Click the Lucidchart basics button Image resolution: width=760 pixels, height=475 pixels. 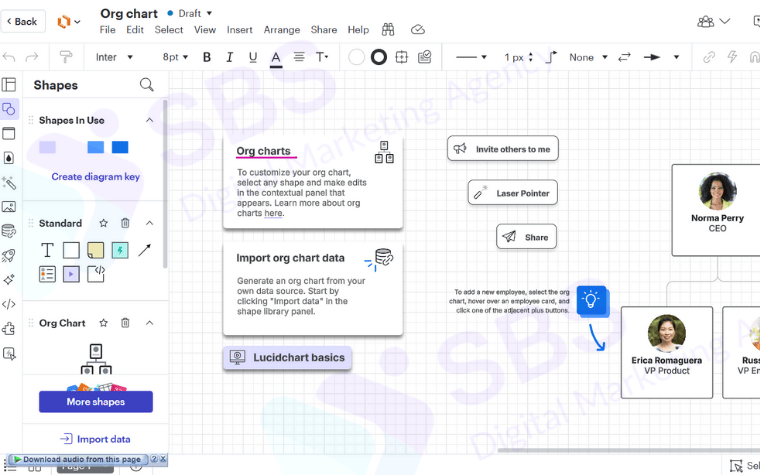(287, 358)
